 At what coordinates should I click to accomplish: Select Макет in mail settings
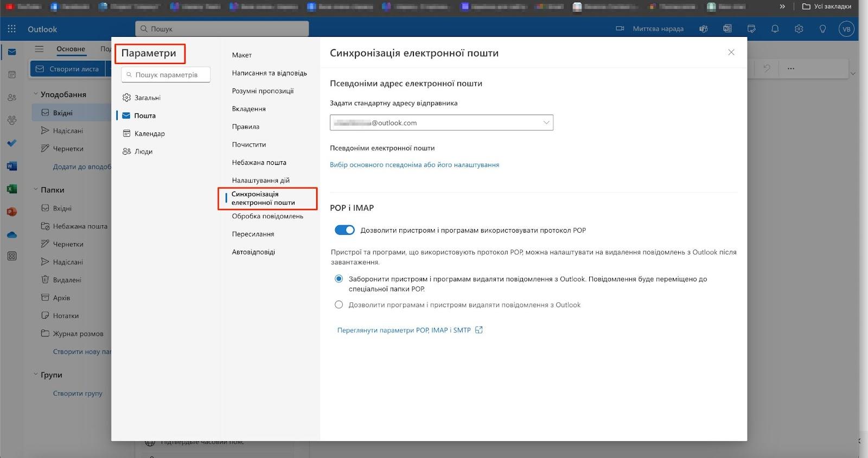242,55
